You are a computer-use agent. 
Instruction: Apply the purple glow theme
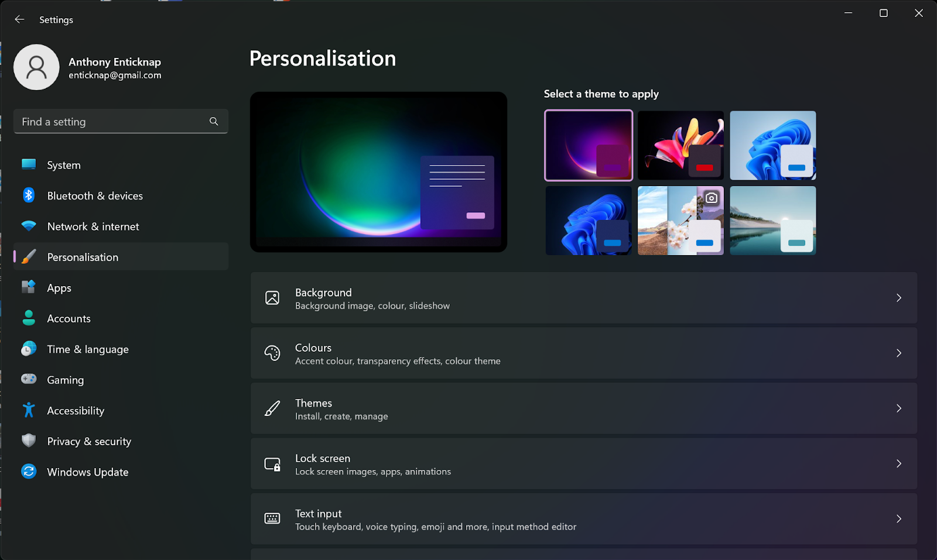[x=589, y=145]
